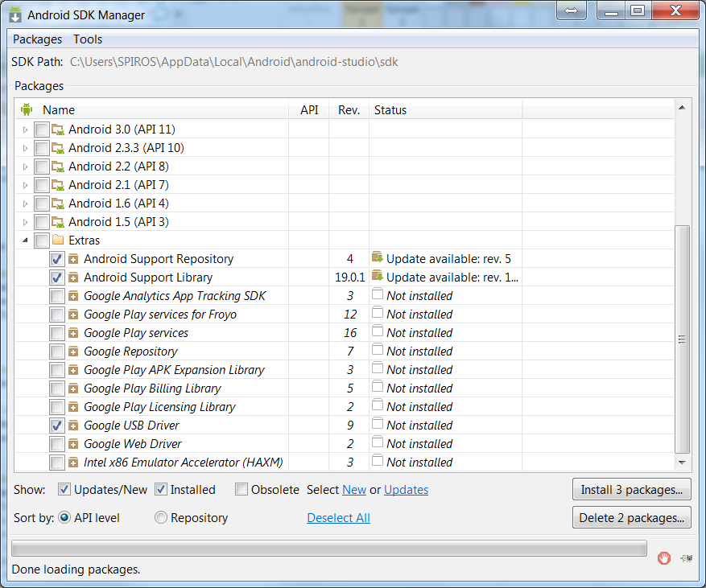Viewport: 706px width, 588px height.
Task: Open the SDK Manager log icon
Action: [x=687, y=558]
